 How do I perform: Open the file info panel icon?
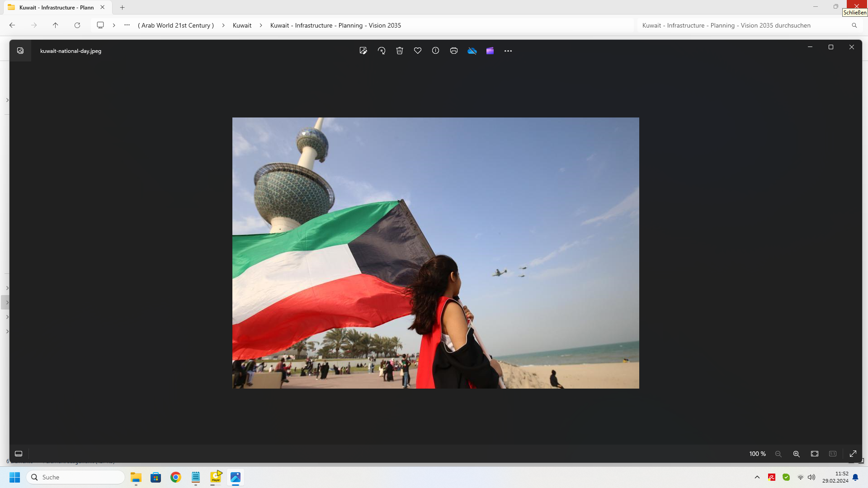click(x=435, y=51)
